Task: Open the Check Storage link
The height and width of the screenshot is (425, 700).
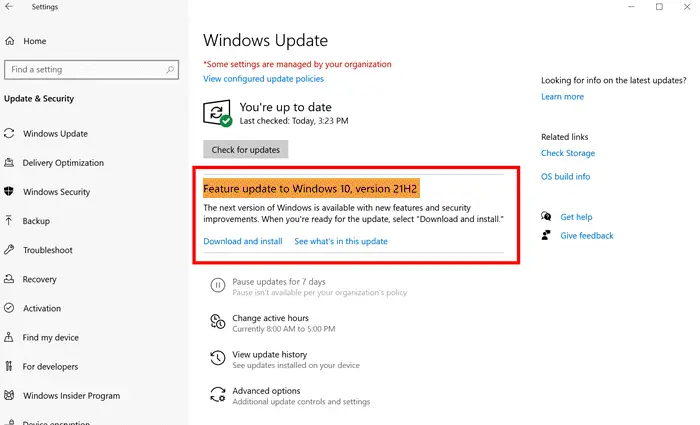Action: point(568,153)
